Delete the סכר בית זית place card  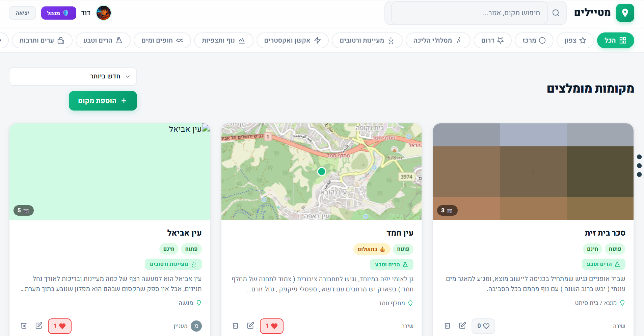tap(447, 326)
